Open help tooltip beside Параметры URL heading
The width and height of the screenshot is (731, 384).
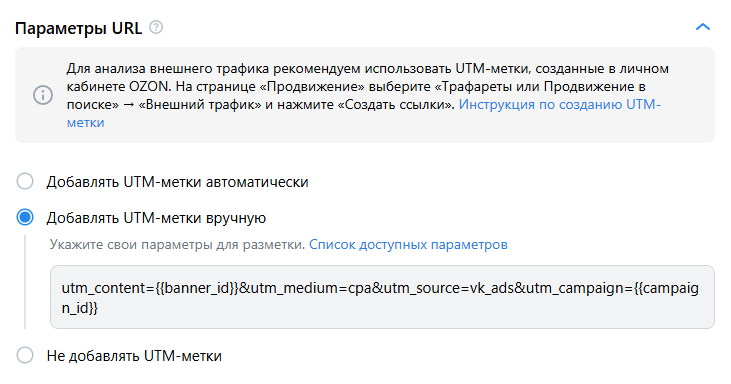pos(156,27)
